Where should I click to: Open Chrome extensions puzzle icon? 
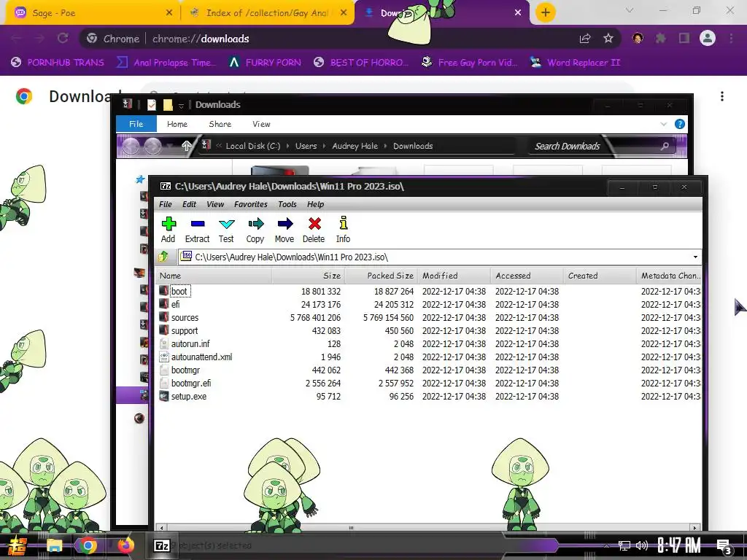click(x=661, y=38)
